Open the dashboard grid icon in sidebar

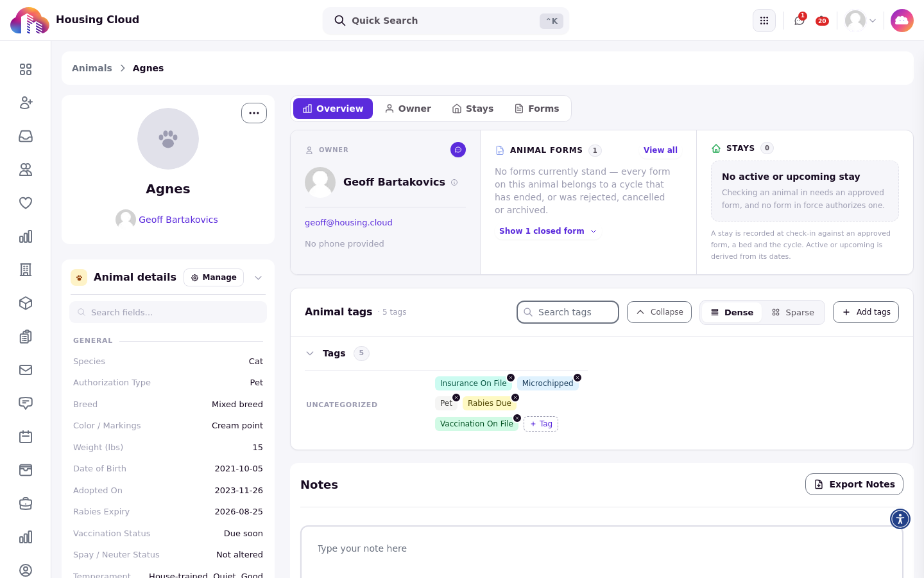tap(26, 69)
